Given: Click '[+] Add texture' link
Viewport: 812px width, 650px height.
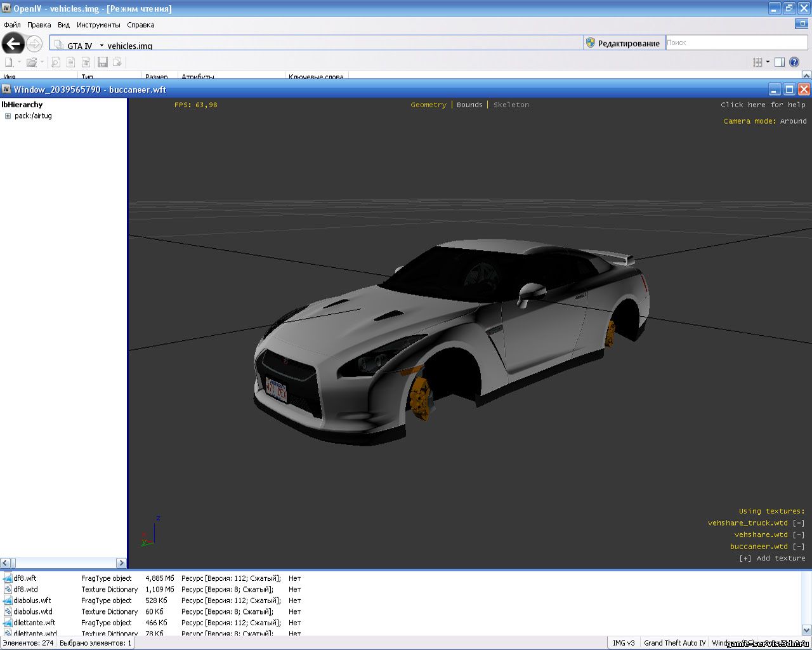Looking at the screenshot, I should 772,559.
